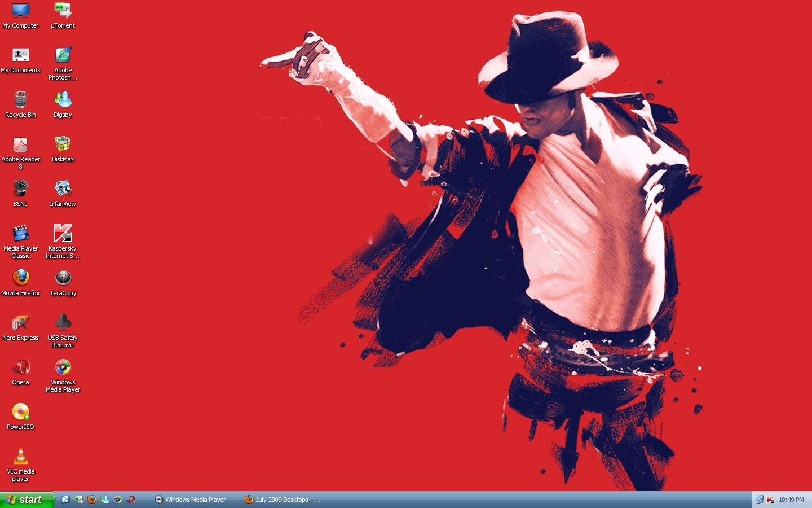
Task: Select the USB Safely Remove desktop icon
Action: (63, 331)
